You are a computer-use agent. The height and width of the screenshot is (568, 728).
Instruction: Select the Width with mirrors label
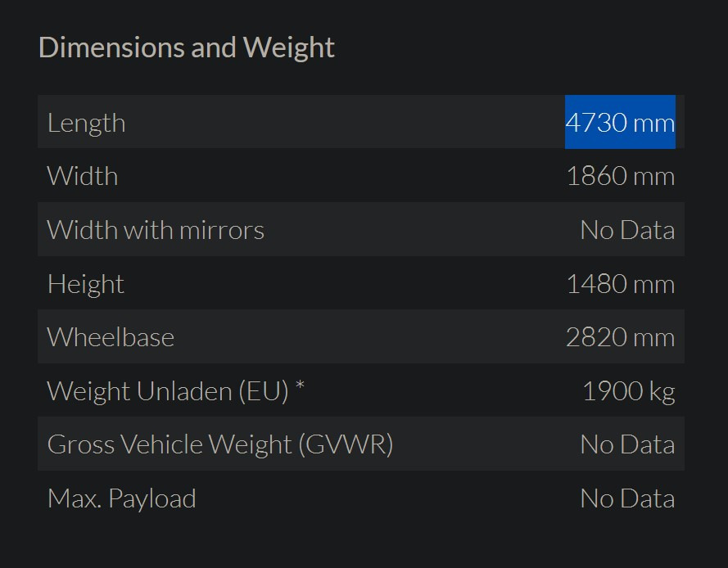156,230
